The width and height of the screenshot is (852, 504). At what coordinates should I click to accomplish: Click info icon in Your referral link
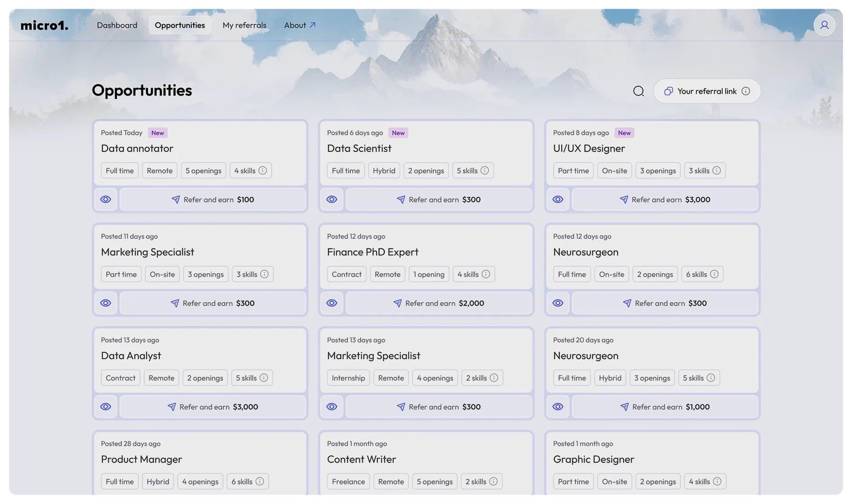(x=745, y=91)
